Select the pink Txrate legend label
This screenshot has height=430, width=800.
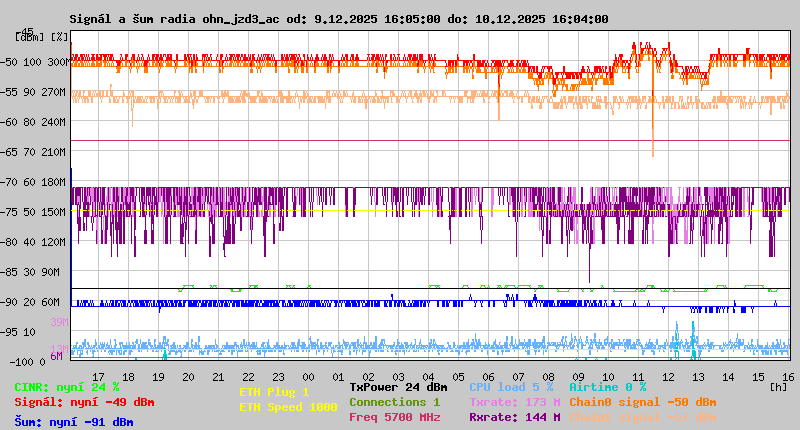(514, 401)
